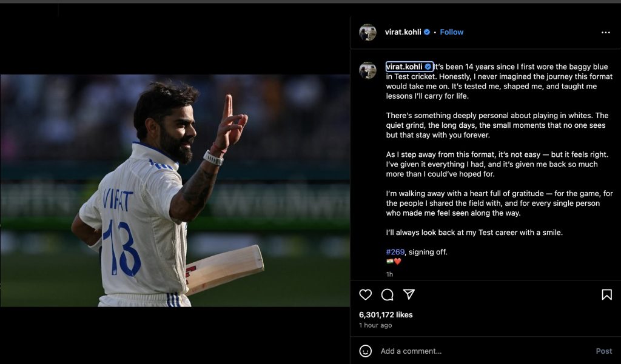The height and width of the screenshot is (364, 621).
Task: Open comments via speech bubble icon
Action: coord(387,295)
